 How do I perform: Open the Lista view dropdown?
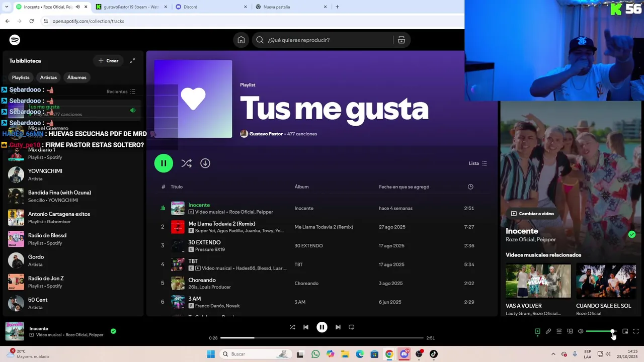point(477,163)
